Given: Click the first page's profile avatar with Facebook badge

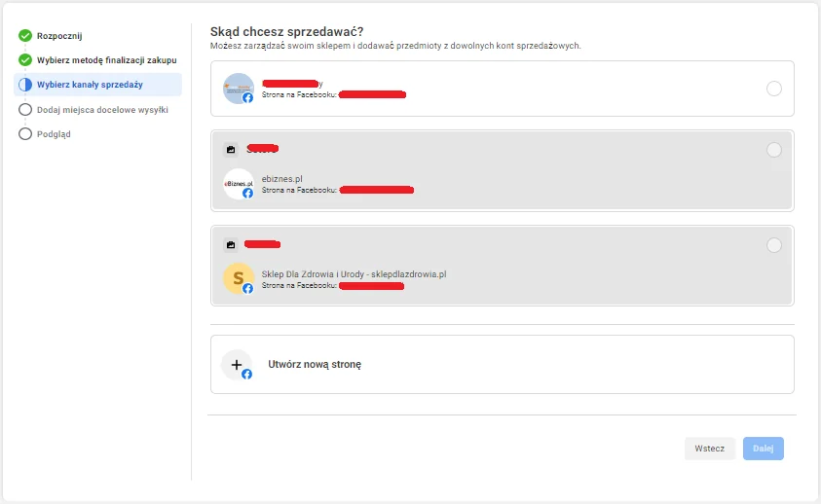Looking at the screenshot, I should [239, 89].
